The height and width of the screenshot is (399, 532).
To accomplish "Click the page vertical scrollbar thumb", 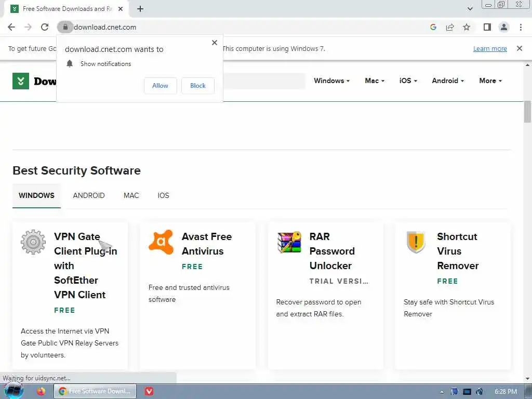I will pos(528,112).
